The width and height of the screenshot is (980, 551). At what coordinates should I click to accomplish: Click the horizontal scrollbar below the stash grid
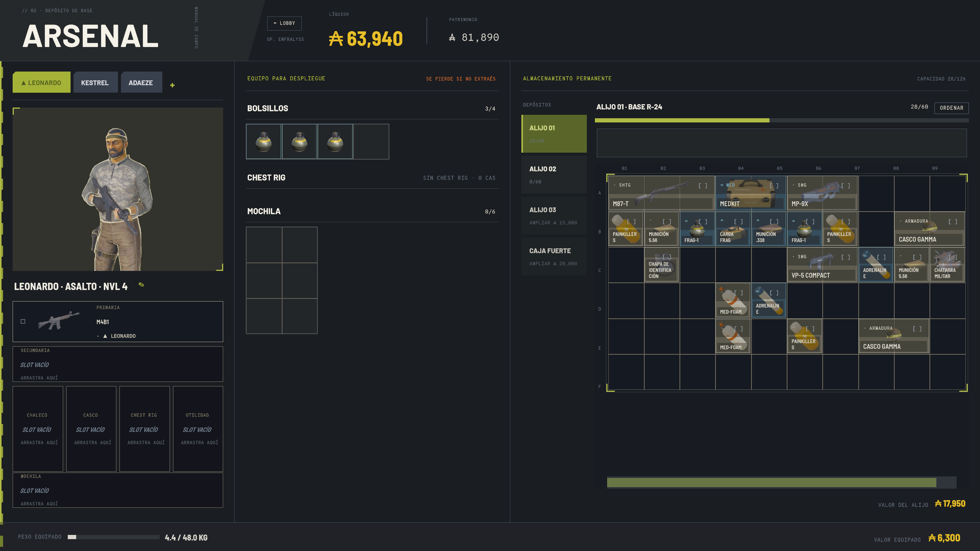click(x=781, y=483)
